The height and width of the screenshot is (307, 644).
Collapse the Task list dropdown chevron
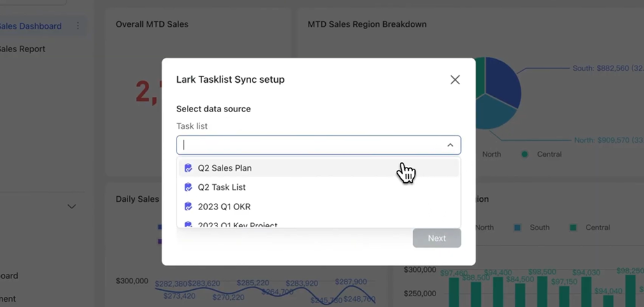point(450,145)
